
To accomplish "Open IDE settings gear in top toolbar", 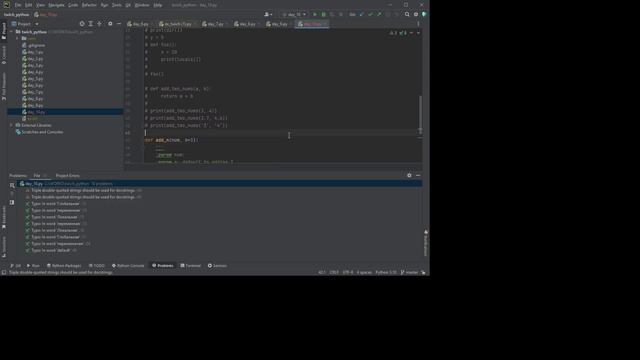I will pos(416,14).
